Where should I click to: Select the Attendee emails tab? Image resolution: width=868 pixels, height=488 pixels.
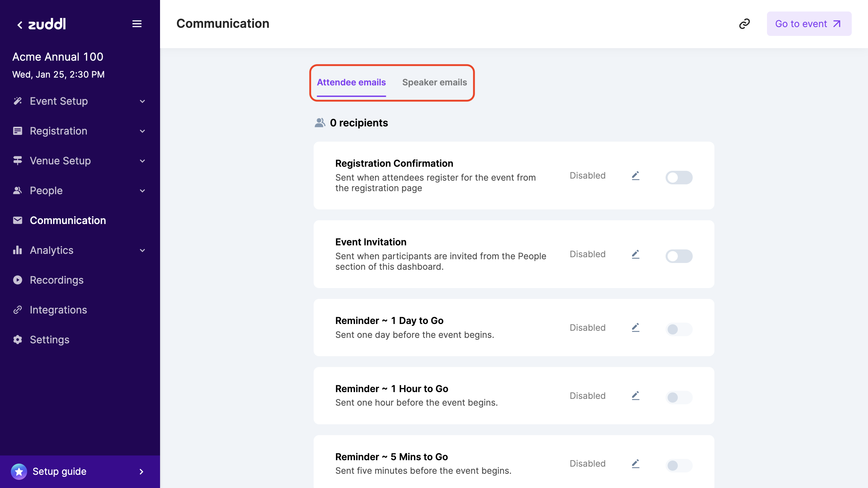(x=351, y=82)
